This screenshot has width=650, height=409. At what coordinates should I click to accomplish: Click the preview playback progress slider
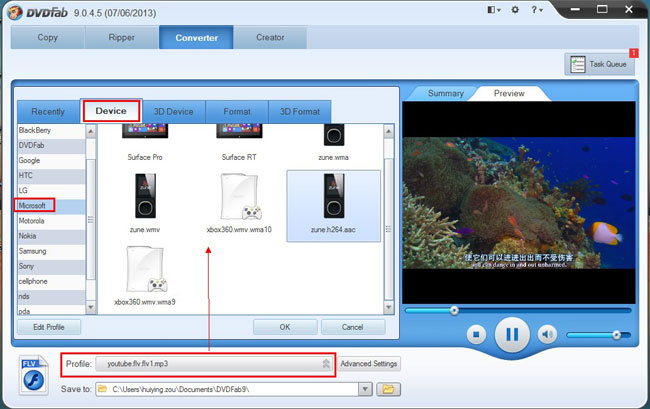(518, 310)
